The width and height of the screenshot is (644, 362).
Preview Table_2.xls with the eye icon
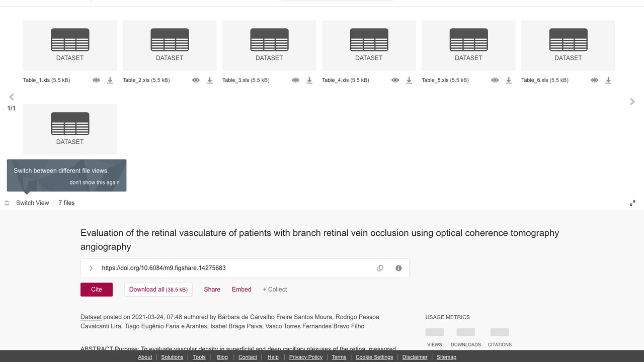[x=196, y=80]
